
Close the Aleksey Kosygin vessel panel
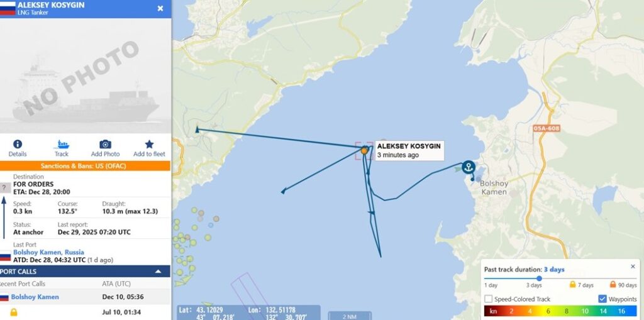coord(160,8)
